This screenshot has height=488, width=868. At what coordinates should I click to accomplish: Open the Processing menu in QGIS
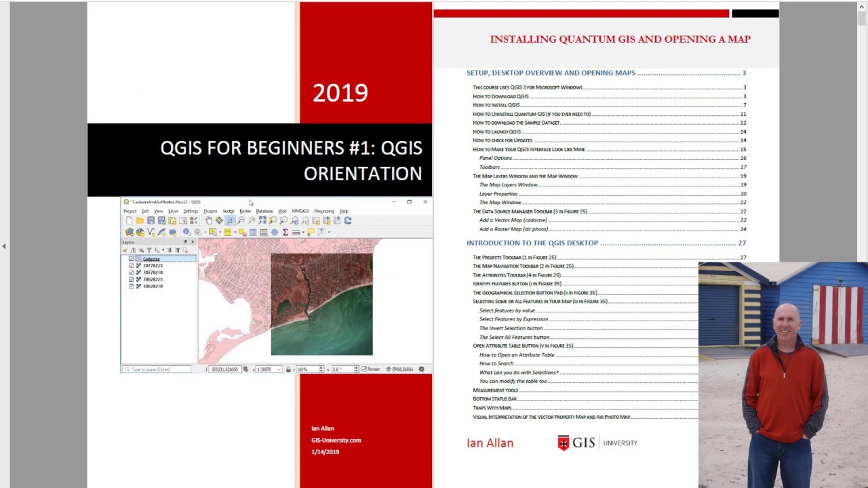(x=324, y=211)
